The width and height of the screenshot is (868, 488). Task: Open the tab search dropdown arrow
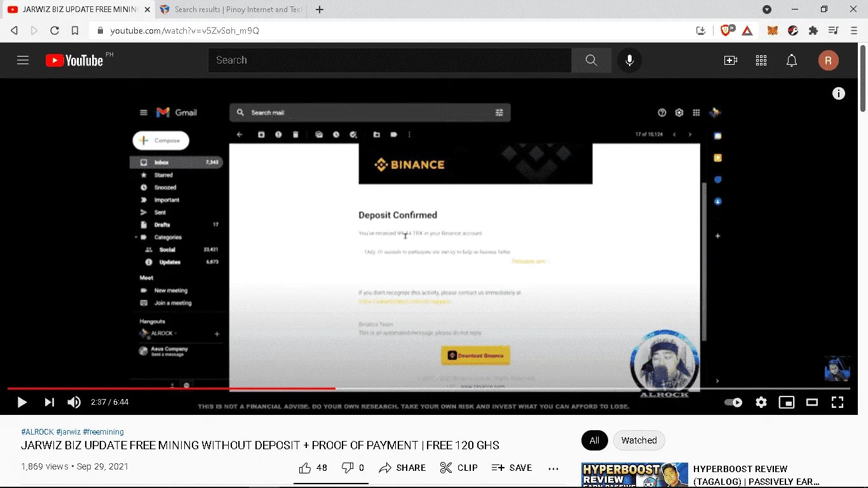coord(767,10)
